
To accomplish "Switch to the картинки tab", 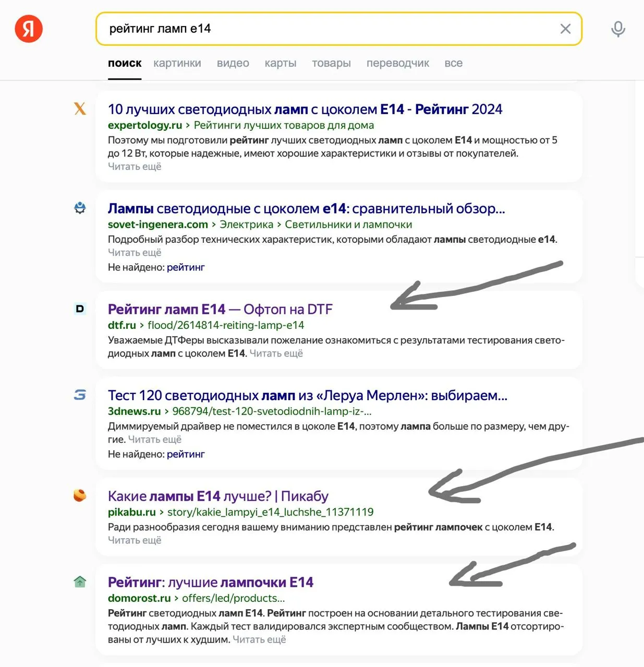I will coord(177,63).
